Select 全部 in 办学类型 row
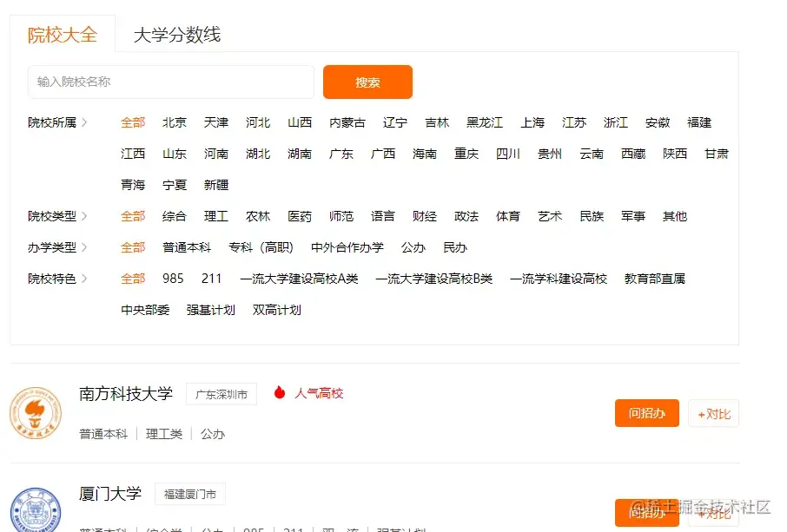 coord(133,247)
